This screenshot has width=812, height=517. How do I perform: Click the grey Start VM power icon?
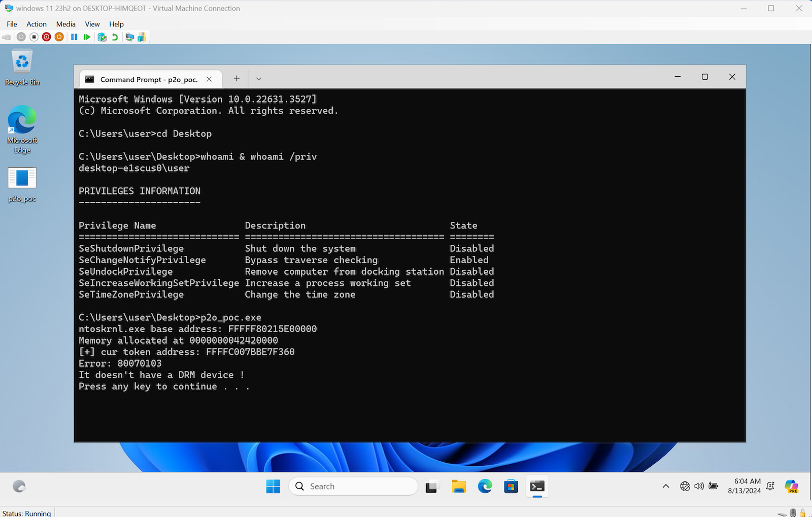[x=21, y=37]
